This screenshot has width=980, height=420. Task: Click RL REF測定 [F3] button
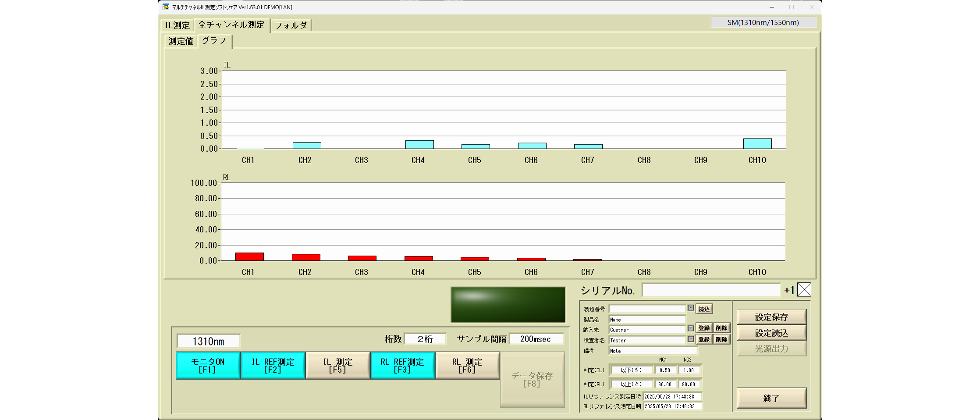402,366
